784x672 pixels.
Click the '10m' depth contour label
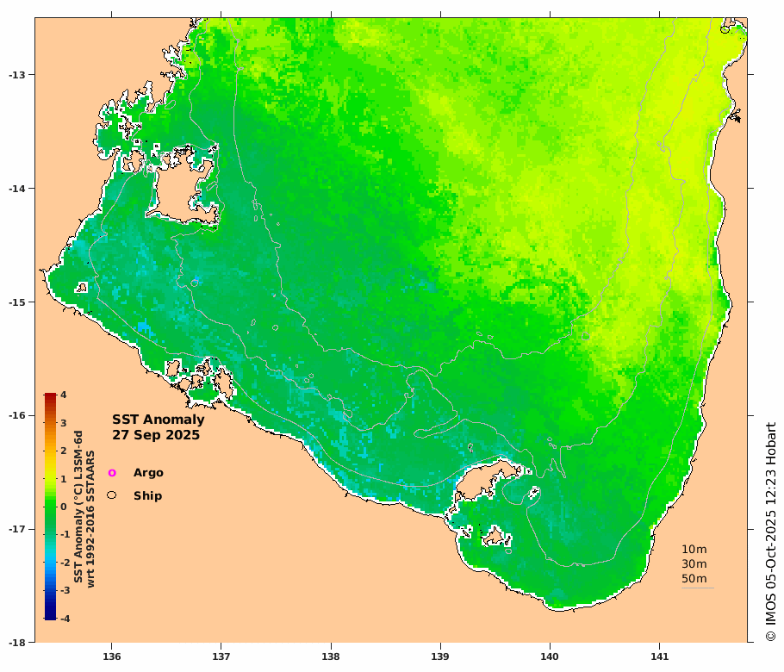(694, 549)
